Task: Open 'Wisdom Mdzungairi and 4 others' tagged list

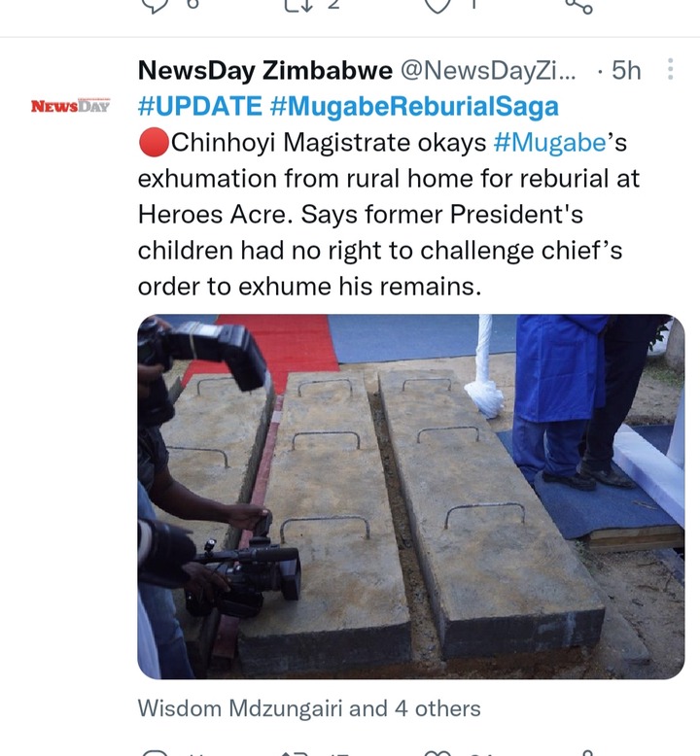Action: [309, 708]
